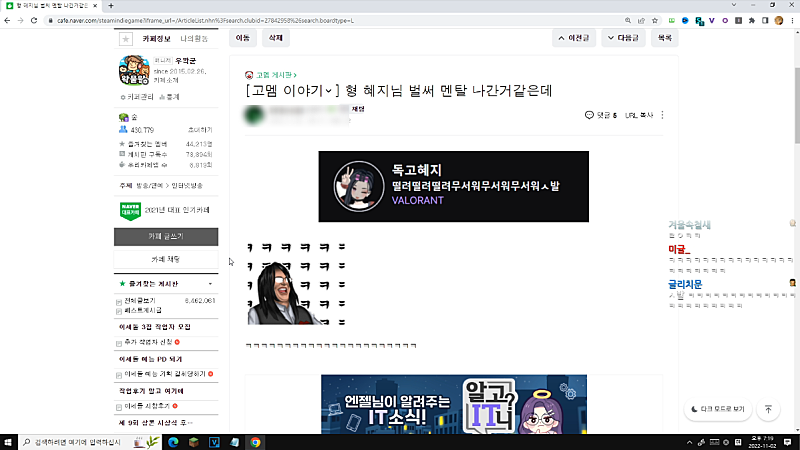Screen dimensions: 800x450
Task: Toggle 다크 모드로 보기
Action: (717, 409)
